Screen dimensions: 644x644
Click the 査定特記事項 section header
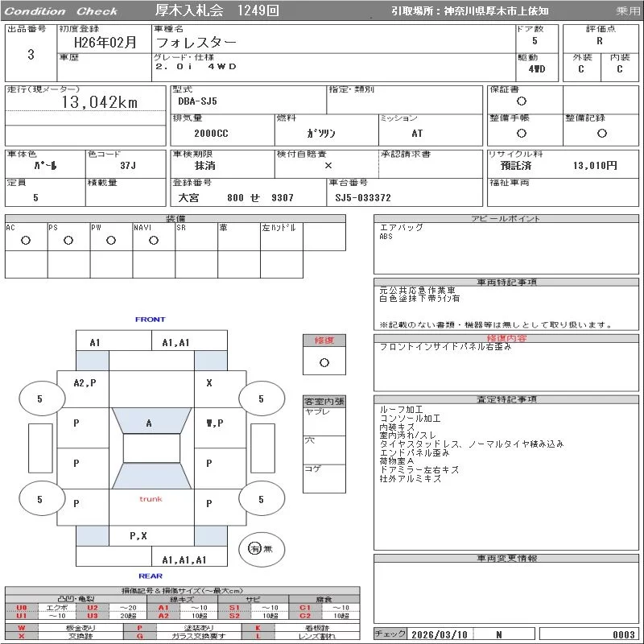point(507,399)
